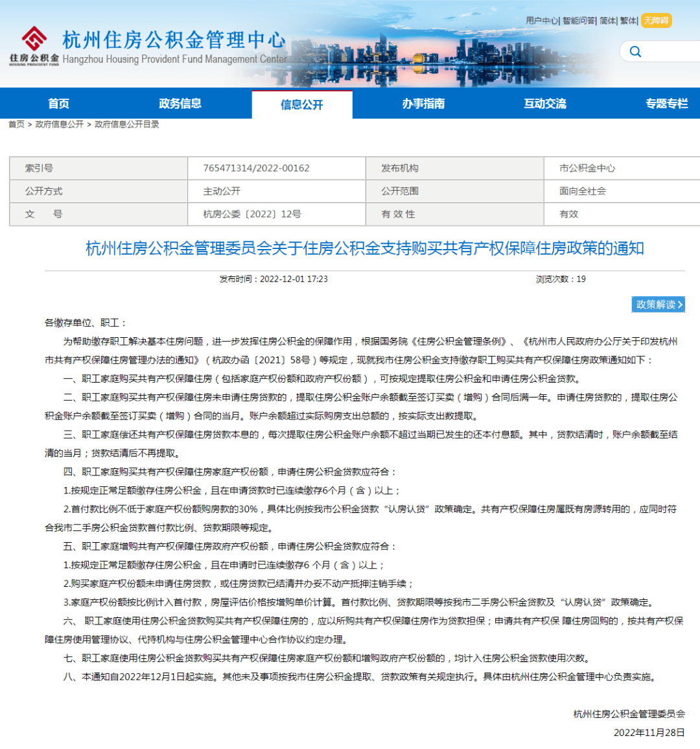Click the 用户中心 link
This screenshot has width=700, height=749.
(541, 21)
